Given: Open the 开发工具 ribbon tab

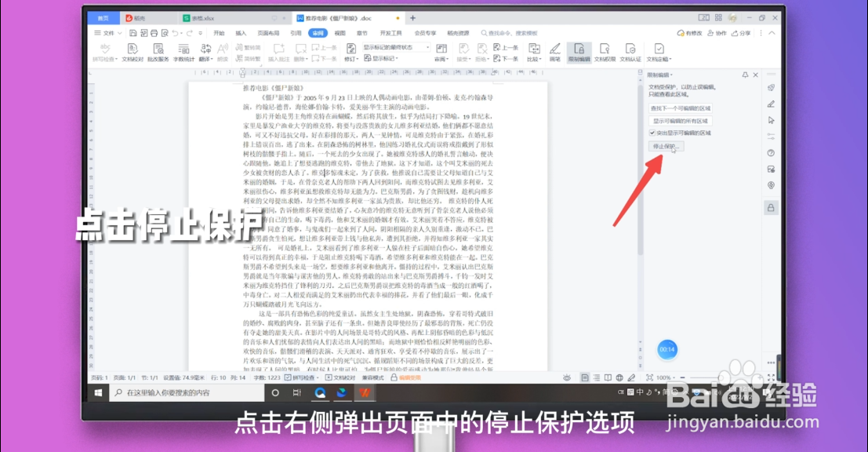Looking at the screenshot, I should [x=390, y=33].
